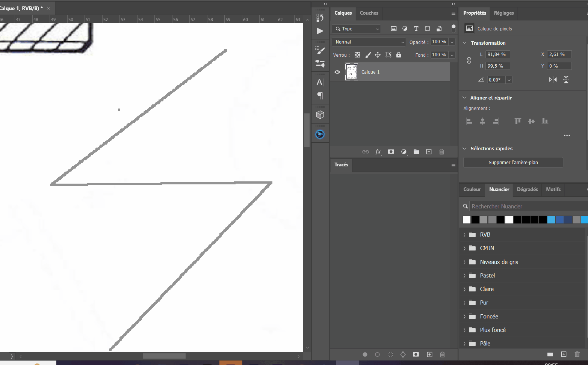588x365 pixels.
Task: Flip horizontally in Transformation section
Action: (x=553, y=80)
